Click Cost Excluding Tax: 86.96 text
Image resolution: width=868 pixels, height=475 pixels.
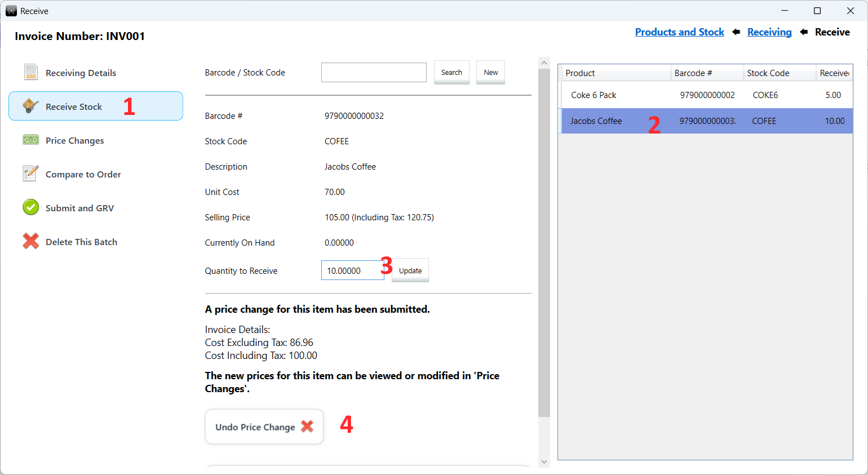tap(259, 343)
